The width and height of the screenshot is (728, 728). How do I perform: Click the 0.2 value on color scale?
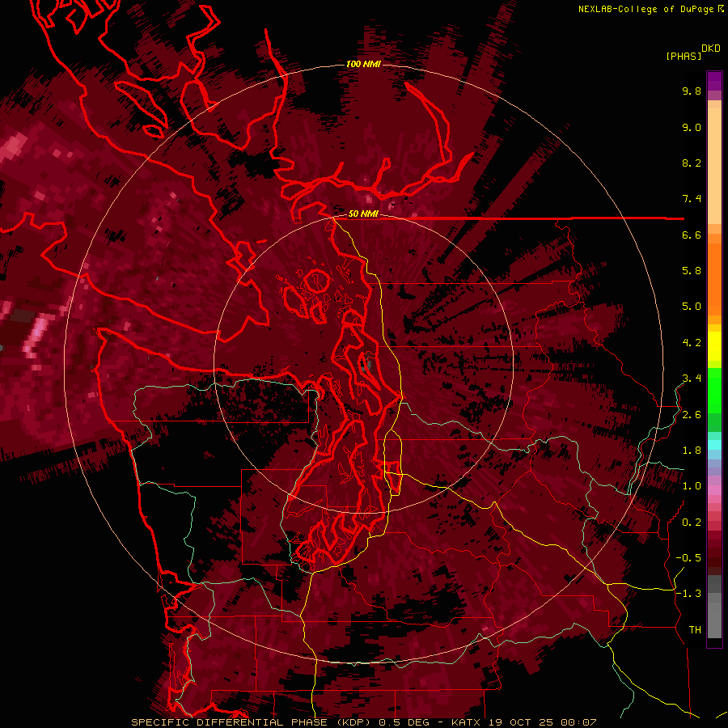click(692, 523)
